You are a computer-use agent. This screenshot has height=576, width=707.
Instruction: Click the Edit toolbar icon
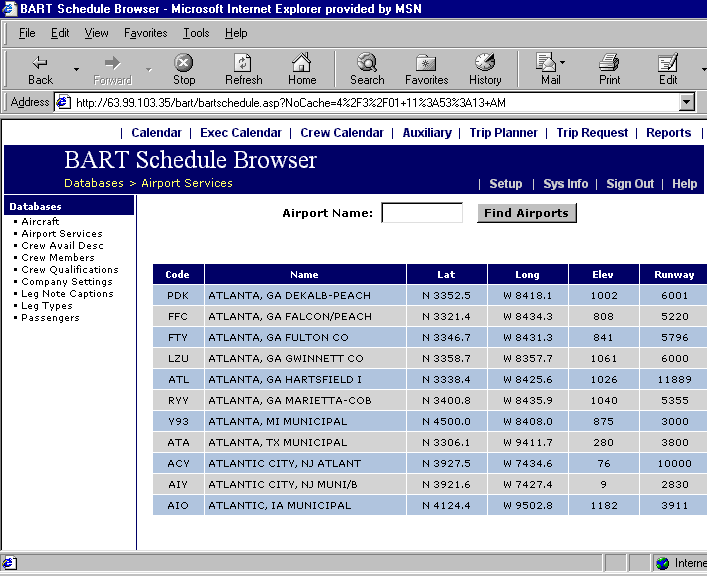667,63
